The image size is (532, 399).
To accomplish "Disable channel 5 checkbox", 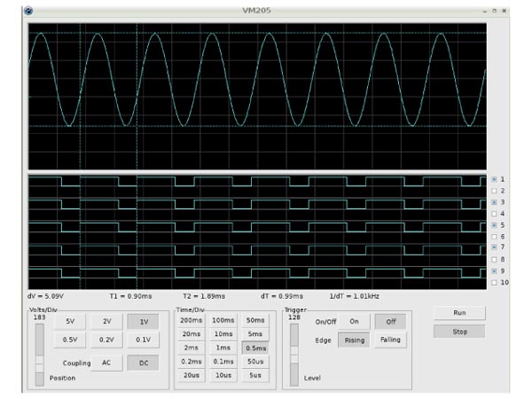I will point(494,225).
